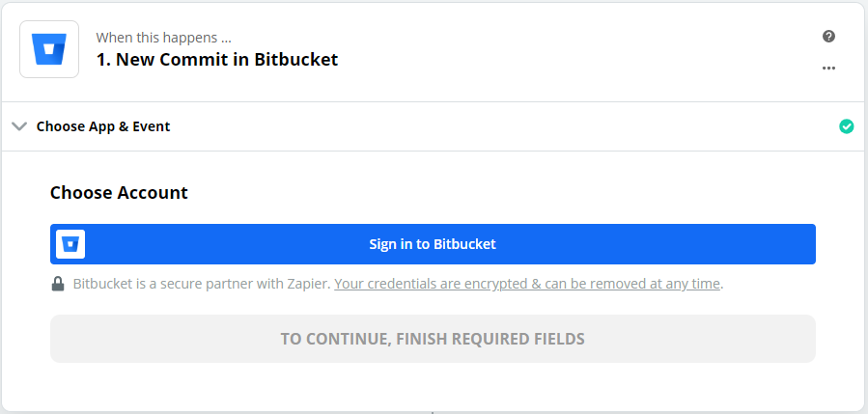Click the large Bitbucket app logo in header
This screenshot has height=414, width=868.
tap(49, 49)
